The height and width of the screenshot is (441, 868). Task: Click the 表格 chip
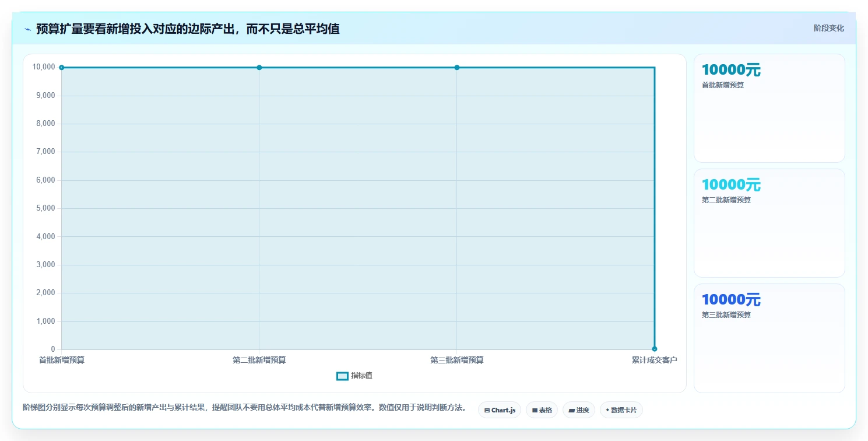pos(542,410)
